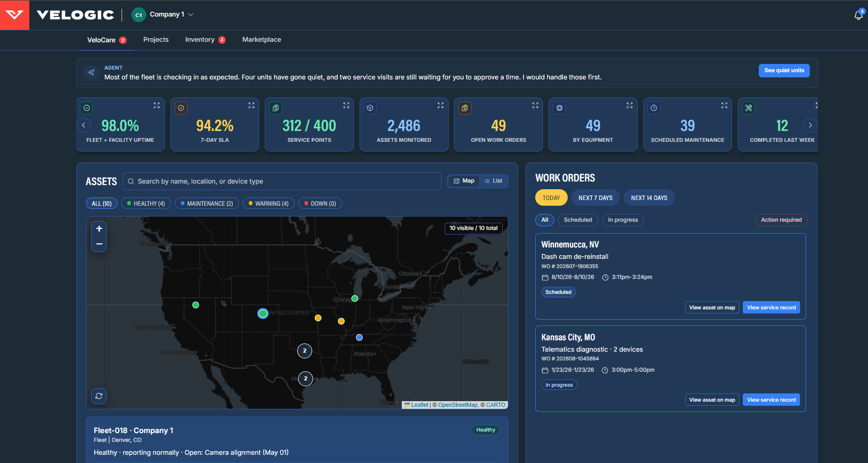This screenshot has height=463, width=868.
Task: Refresh the assets map view
Action: coord(99,396)
